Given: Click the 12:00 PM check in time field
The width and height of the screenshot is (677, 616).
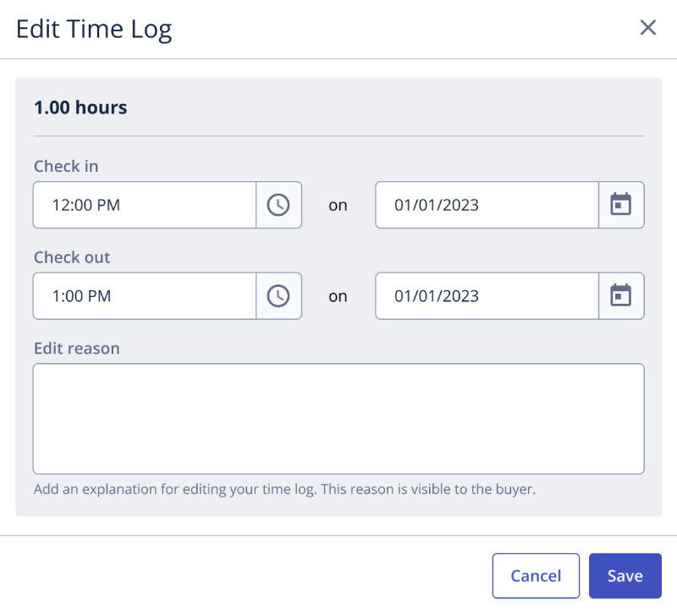Looking at the screenshot, I should click(144, 205).
